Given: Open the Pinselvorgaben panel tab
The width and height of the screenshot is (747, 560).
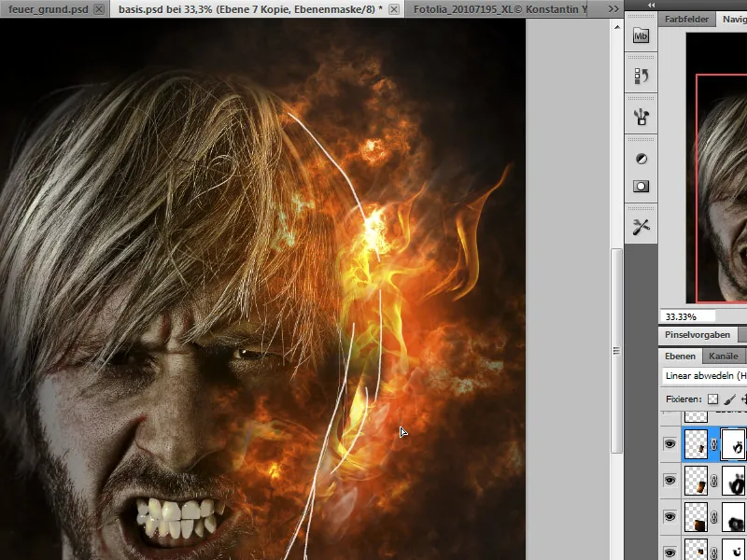Looking at the screenshot, I should (x=698, y=335).
